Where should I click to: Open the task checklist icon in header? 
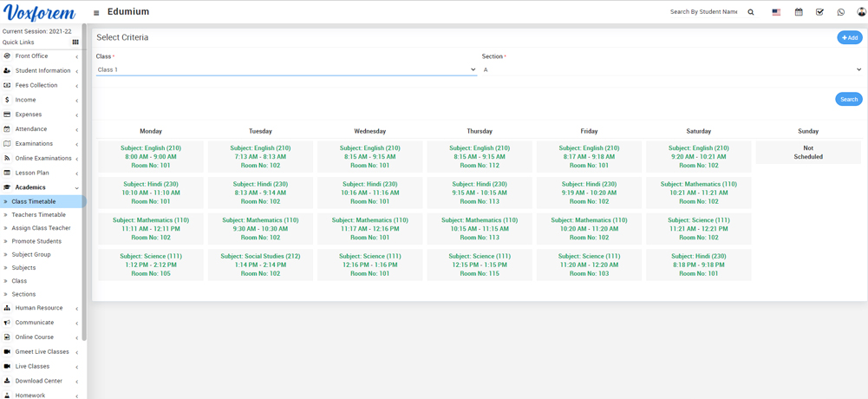point(819,12)
